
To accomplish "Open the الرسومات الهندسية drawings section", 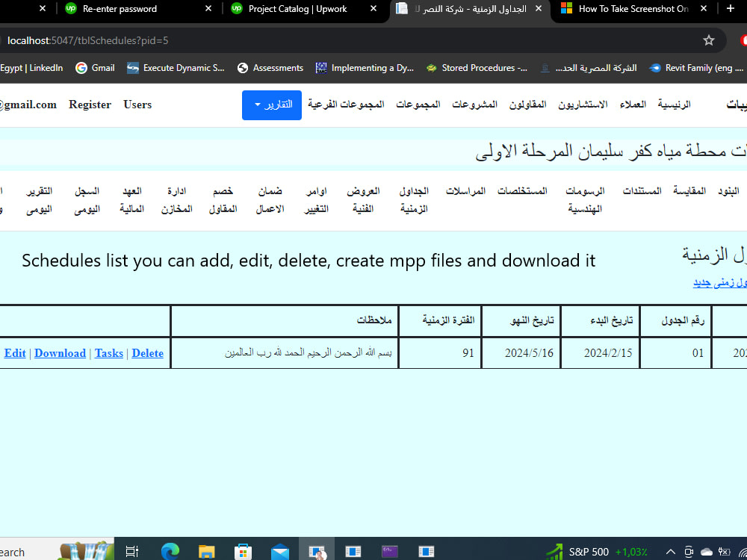I will [585, 199].
